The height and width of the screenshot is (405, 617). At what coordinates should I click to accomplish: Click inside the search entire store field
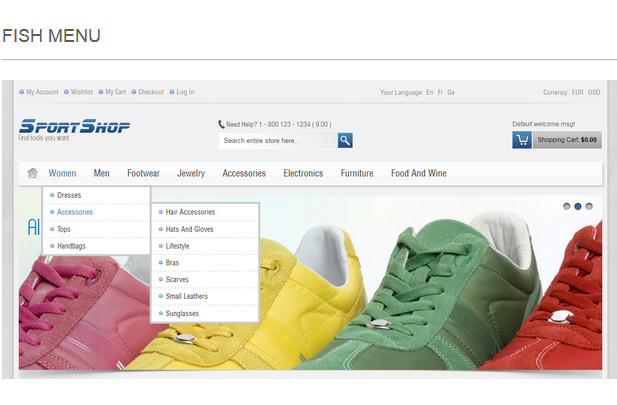pyautogui.click(x=277, y=141)
